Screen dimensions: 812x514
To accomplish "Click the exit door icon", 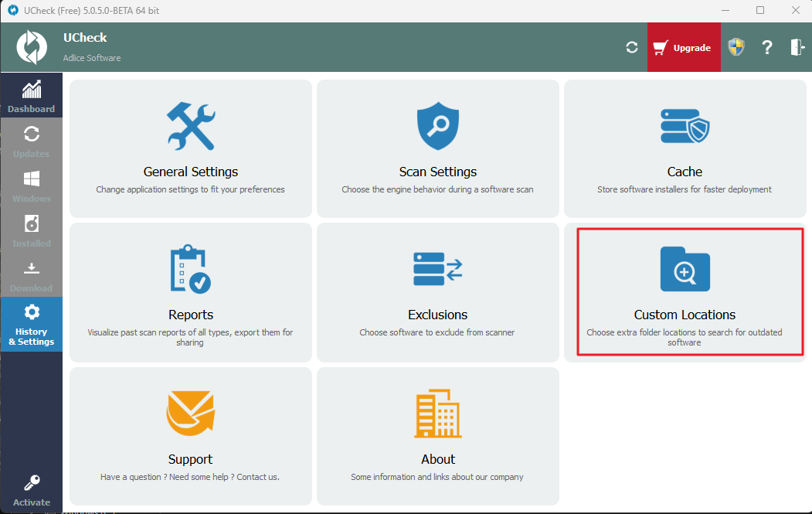I will tap(797, 47).
